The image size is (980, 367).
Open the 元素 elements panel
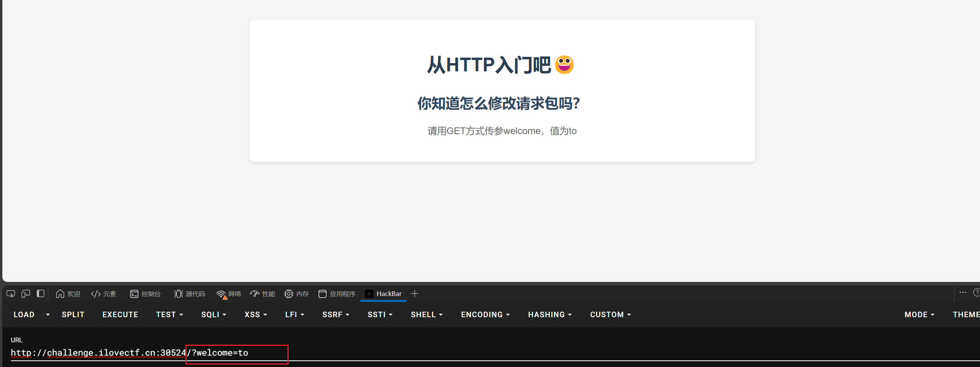tap(104, 294)
